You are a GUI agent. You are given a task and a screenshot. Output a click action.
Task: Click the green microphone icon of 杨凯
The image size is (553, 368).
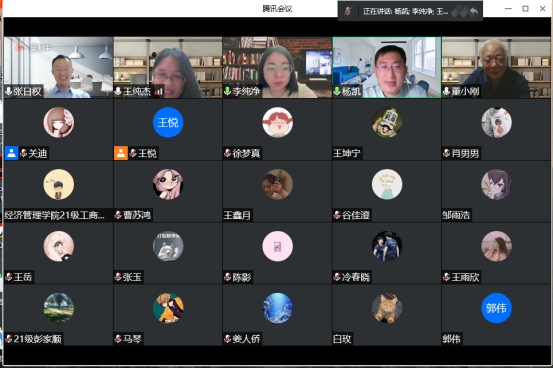(x=337, y=92)
